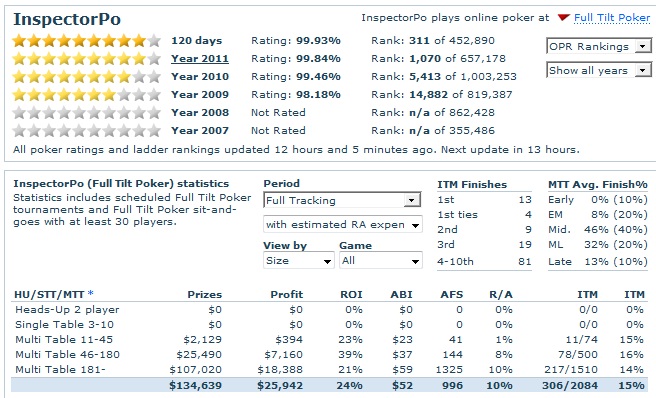Screen dimensions: 656x398
Task: Click the $134,639 total prizes cell
Action: [x=195, y=385]
